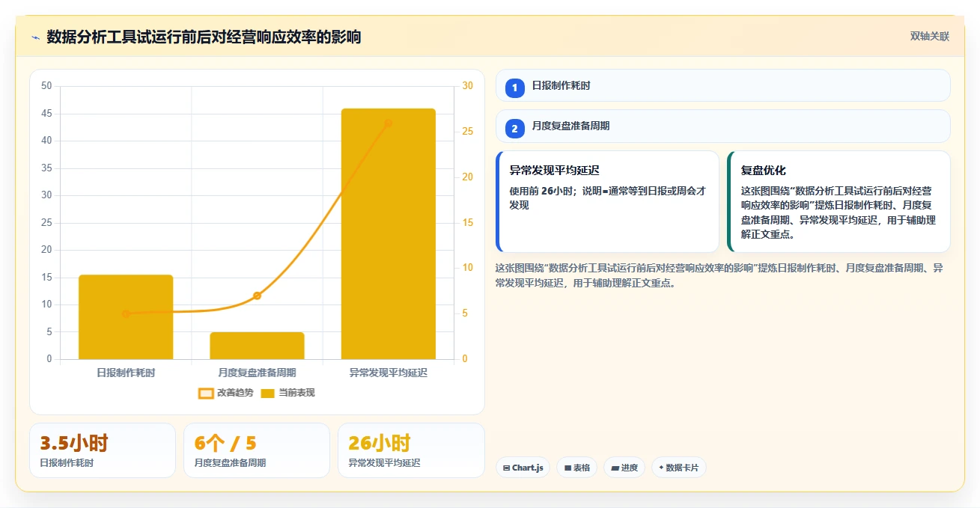
Task: Click the 日报制作耗时 bar in chart
Action: (x=126, y=317)
